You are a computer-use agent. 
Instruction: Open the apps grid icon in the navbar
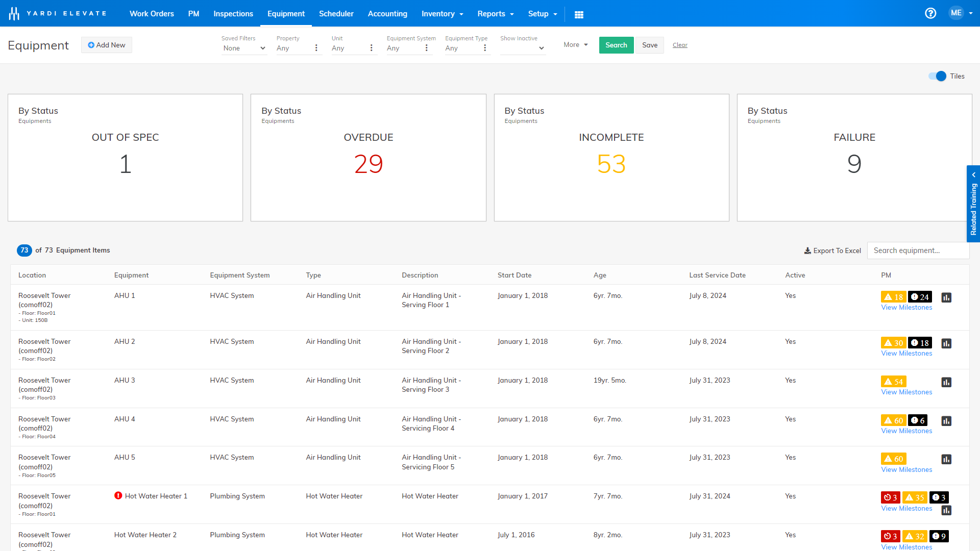coord(579,14)
